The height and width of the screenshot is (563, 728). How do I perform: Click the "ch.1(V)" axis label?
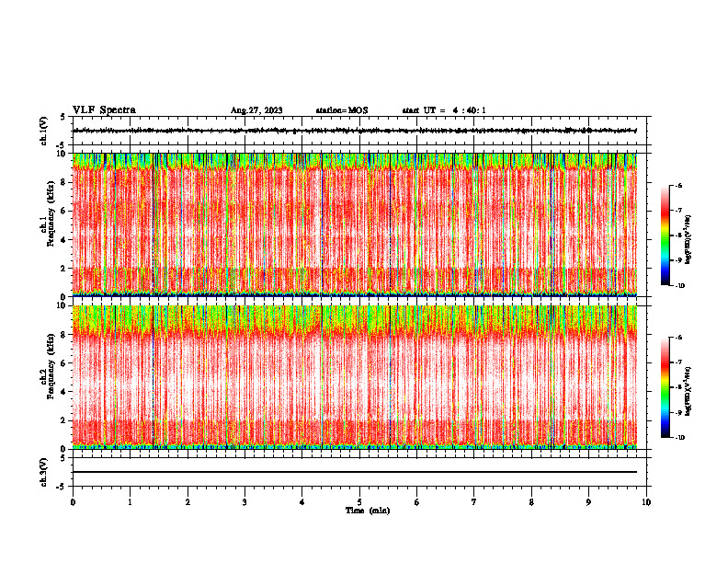[x=44, y=131]
